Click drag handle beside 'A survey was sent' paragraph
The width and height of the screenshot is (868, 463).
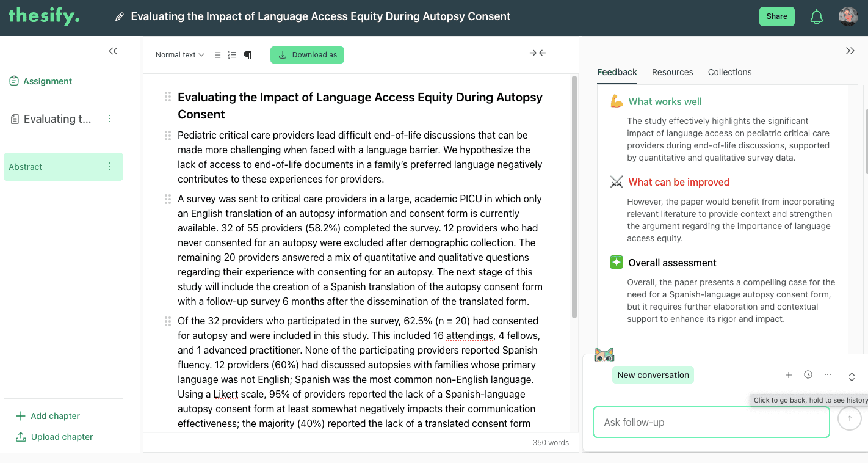[168, 199]
